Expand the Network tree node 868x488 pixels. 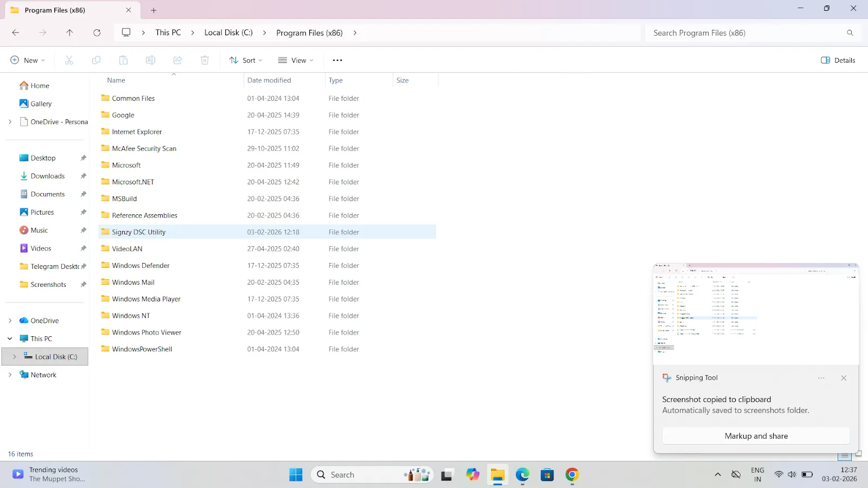(10, 375)
